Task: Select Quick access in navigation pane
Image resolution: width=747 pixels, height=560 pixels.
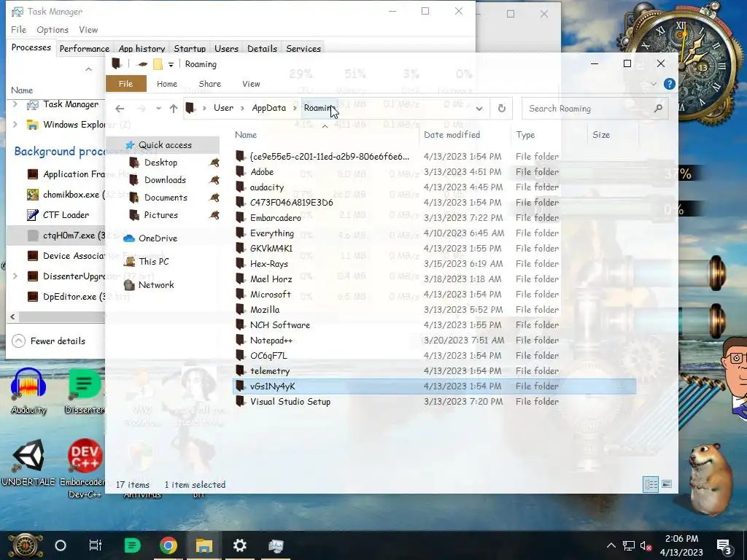Action: click(165, 145)
